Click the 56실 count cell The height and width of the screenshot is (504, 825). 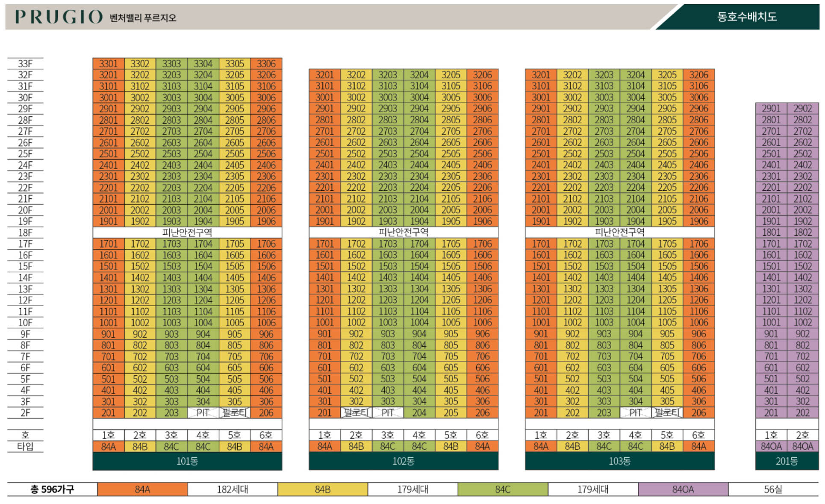[773, 489]
